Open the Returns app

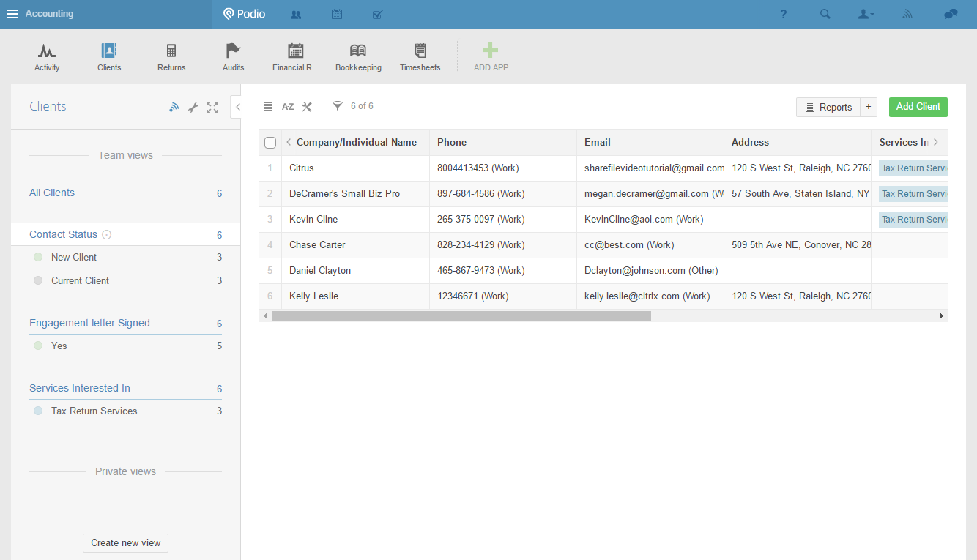point(171,51)
